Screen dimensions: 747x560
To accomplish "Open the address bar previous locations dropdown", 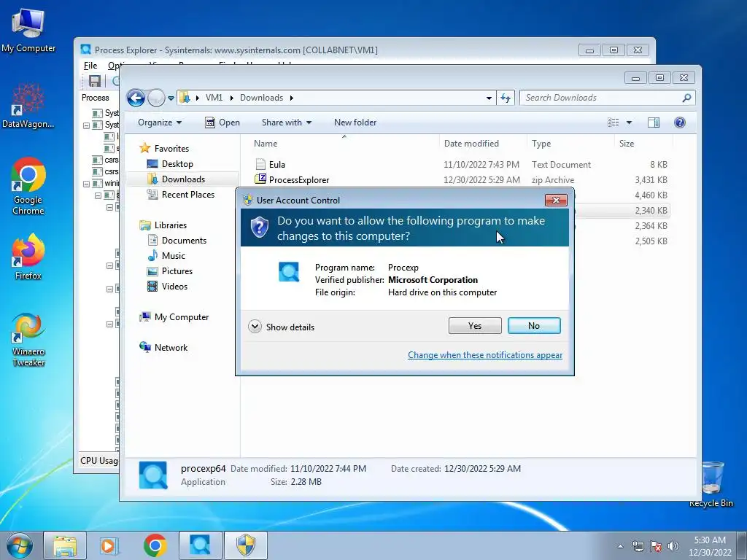I will [x=489, y=98].
